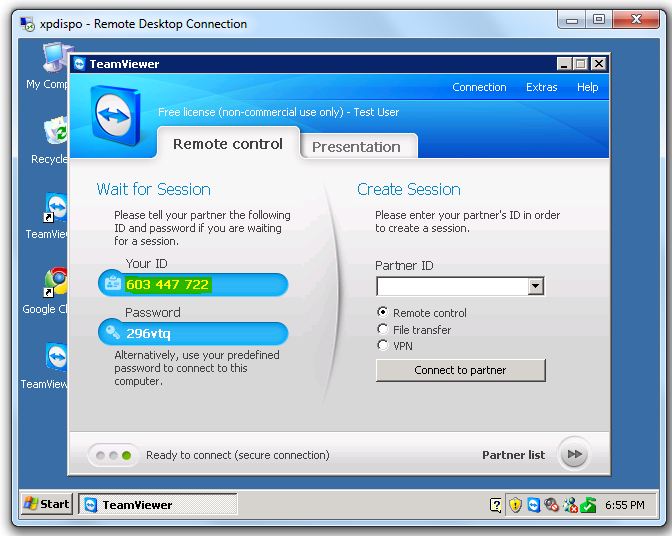Screen dimensions: 672x536
Task: Click the tray icon with red blocked symbol
Action: point(552,505)
